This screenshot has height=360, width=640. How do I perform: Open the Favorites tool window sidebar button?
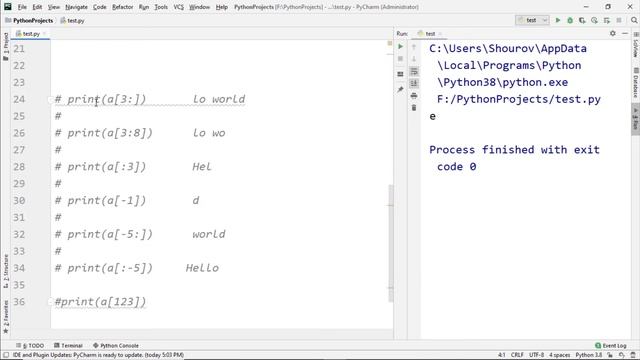pos(6,317)
